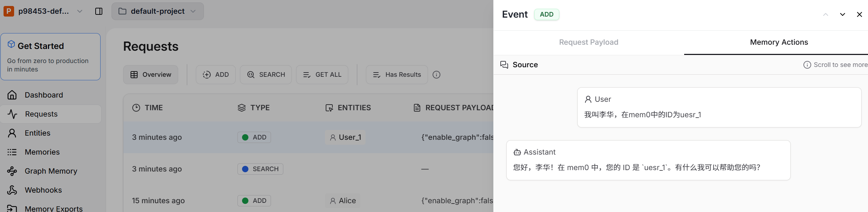Viewport: 868px width, 212px height.
Task: Go to Webhooks in sidebar
Action: tap(43, 190)
